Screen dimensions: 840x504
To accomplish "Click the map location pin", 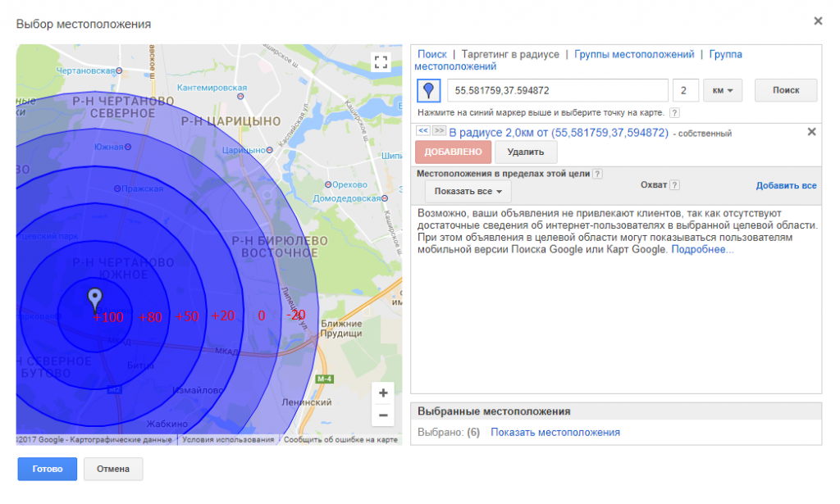I will coord(95,300).
